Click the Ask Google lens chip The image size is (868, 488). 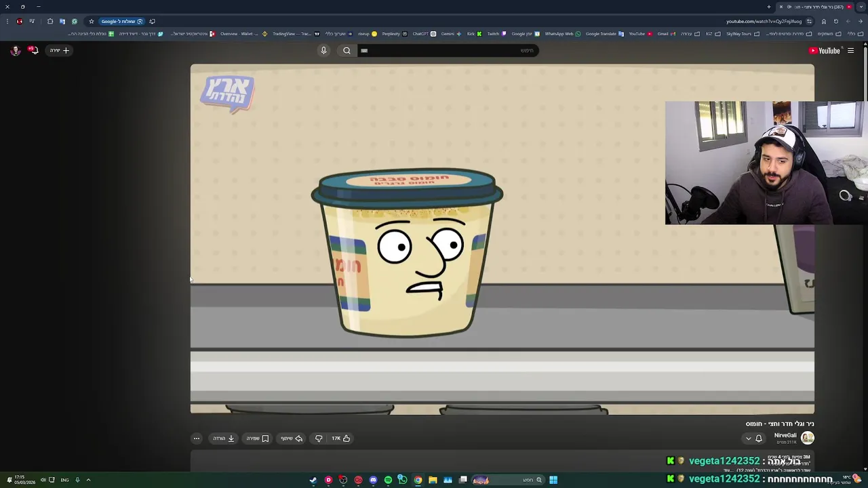point(122,21)
